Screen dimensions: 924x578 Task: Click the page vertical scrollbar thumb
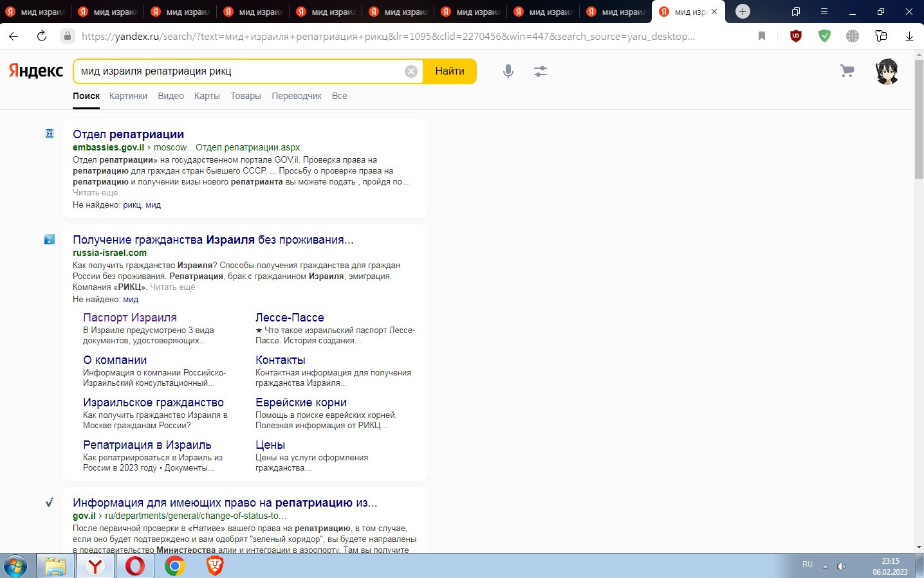pyautogui.click(x=919, y=119)
